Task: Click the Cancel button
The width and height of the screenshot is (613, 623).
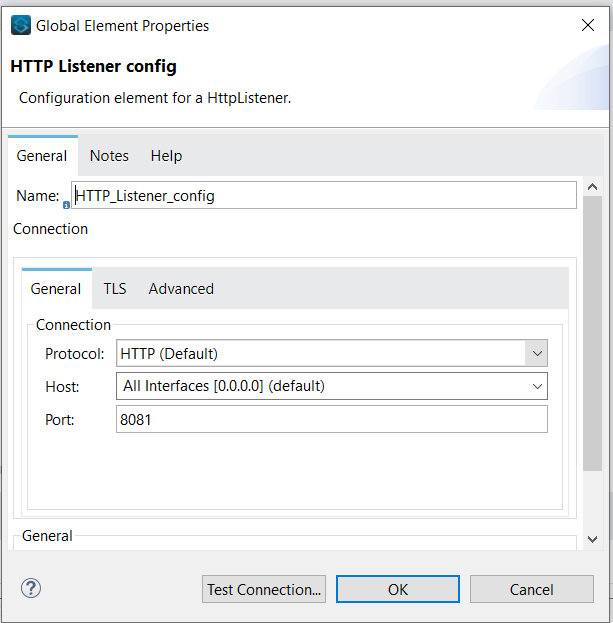Action: click(531, 590)
